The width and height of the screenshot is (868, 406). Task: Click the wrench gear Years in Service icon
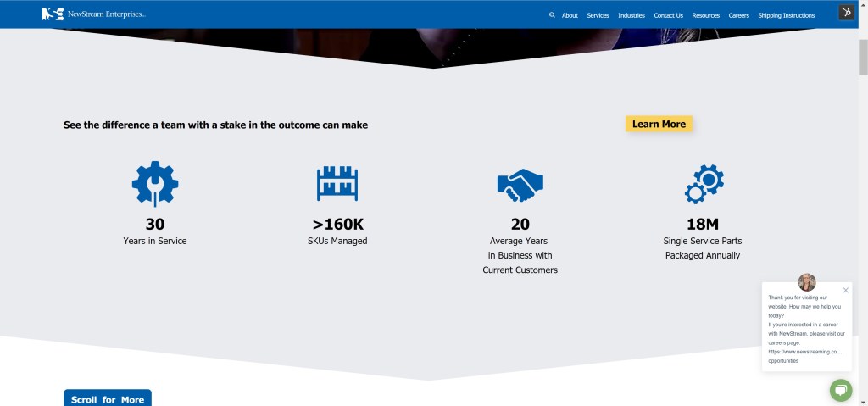click(155, 184)
